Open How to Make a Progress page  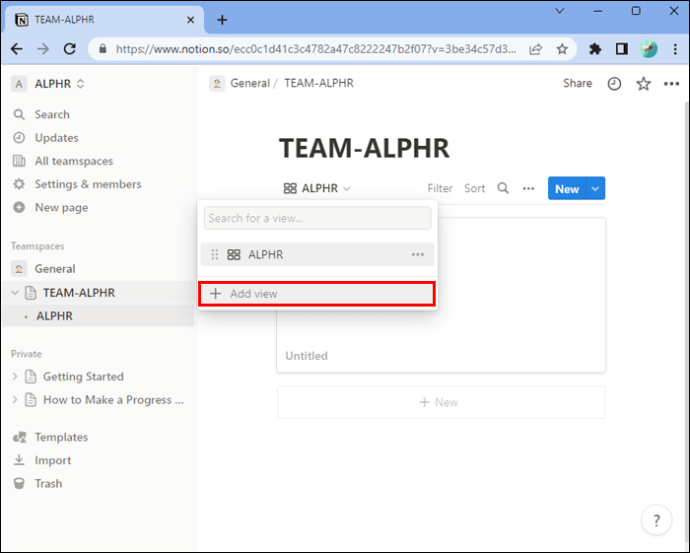coord(113,400)
